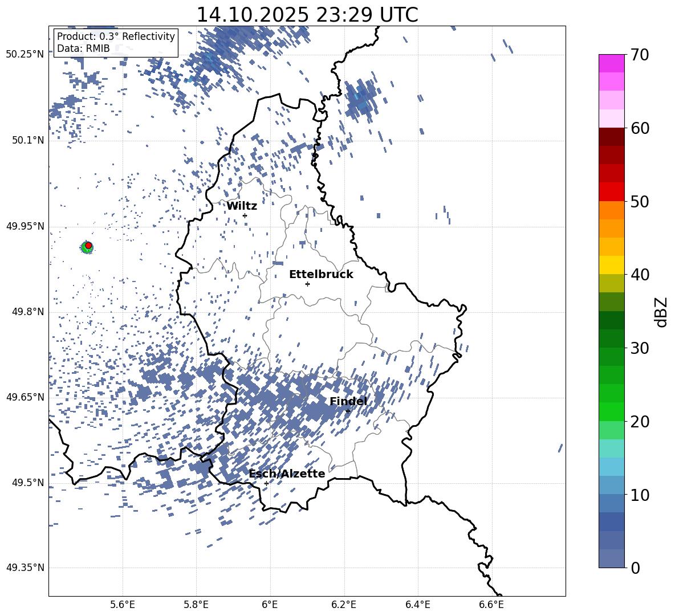Click the 0 colorbar tick label
Image resolution: width=675 pixels, height=616 pixels.
(x=635, y=568)
